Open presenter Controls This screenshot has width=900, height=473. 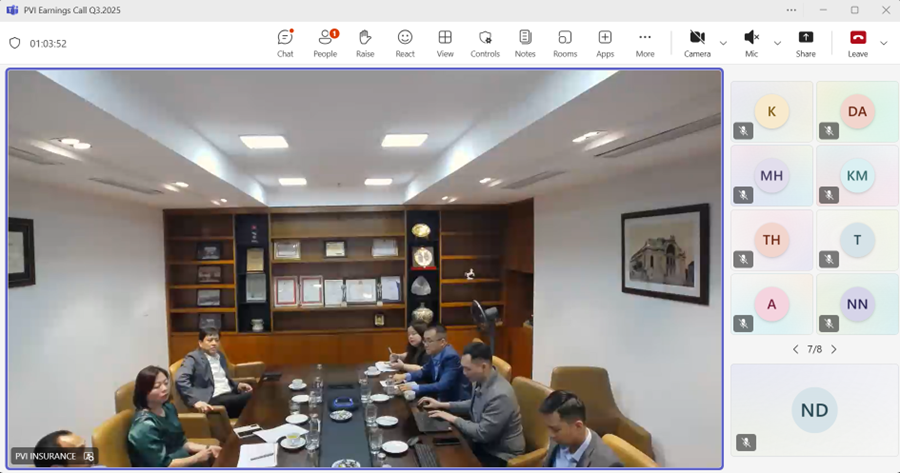485,42
